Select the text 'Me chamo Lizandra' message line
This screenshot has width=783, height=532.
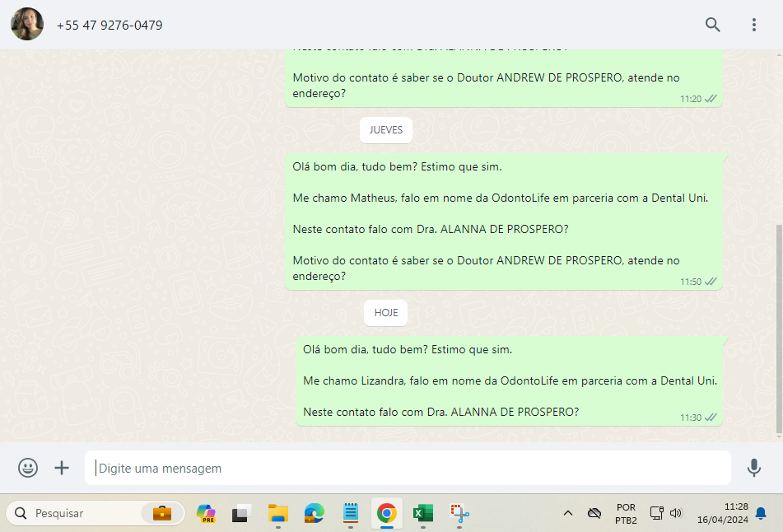coord(510,380)
